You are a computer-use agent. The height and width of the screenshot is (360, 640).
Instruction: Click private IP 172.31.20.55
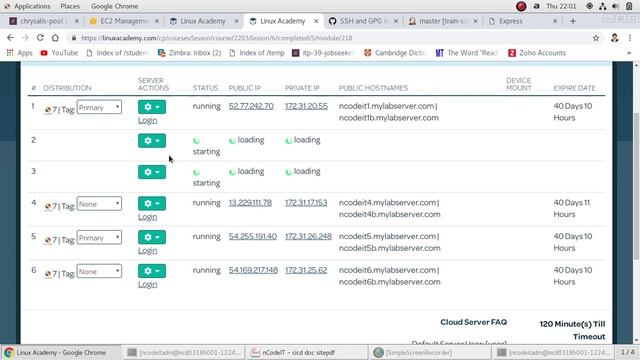pyautogui.click(x=306, y=106)
